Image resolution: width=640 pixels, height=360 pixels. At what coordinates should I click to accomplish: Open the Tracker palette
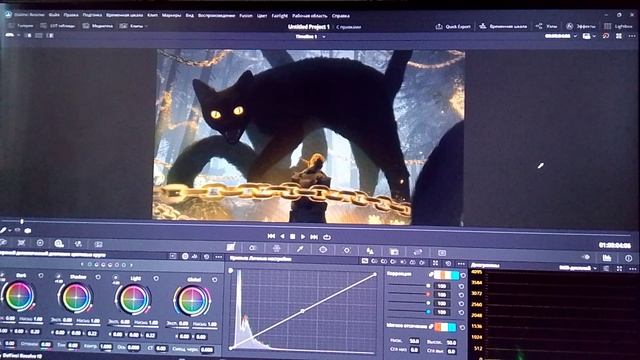point(347,250)
